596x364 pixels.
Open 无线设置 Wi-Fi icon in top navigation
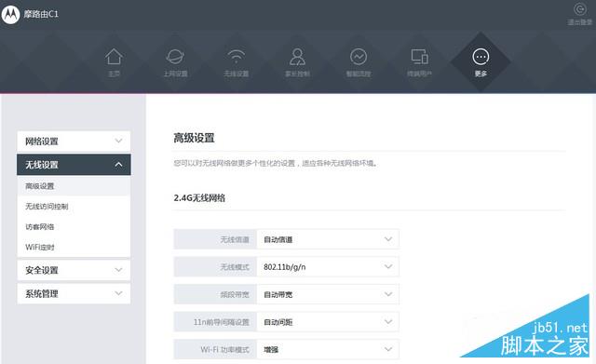point(236,57)
